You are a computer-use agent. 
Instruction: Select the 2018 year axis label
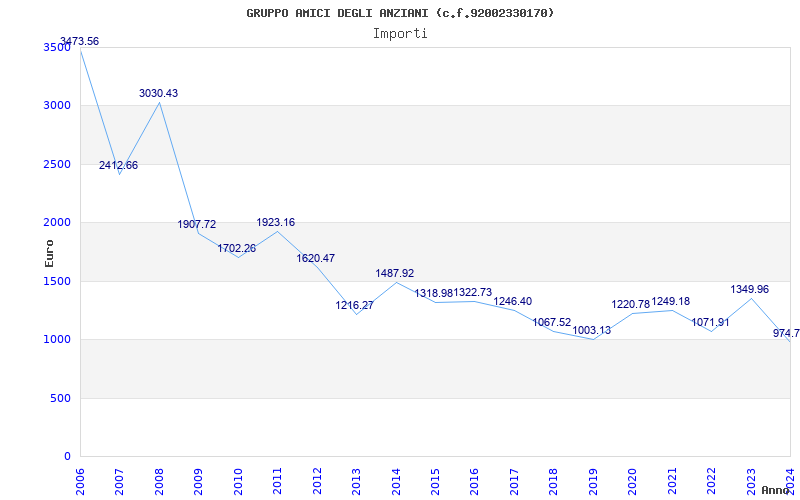[554, 481]
